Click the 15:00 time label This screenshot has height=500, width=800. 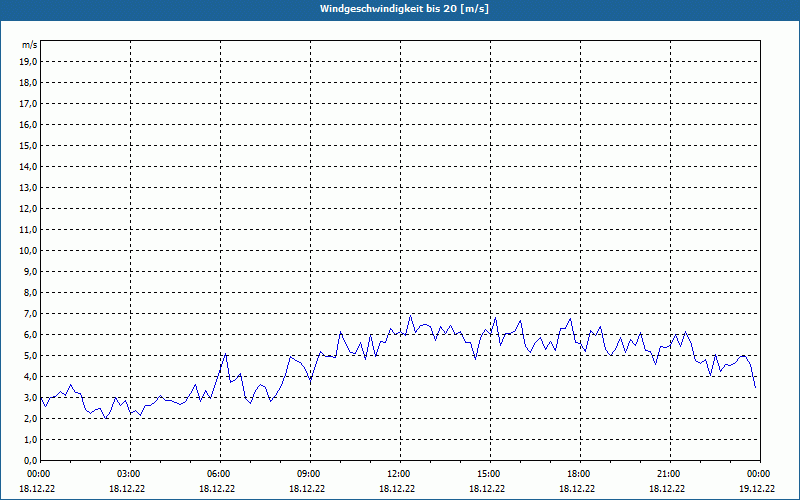coord(490,474)
